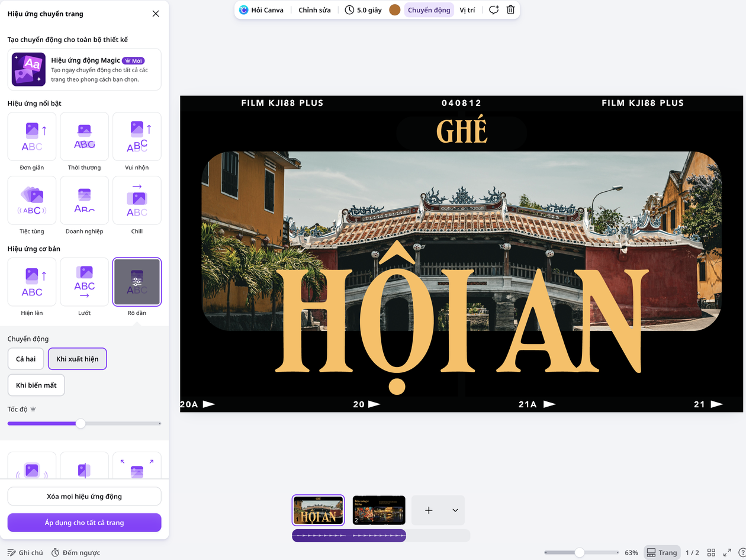746x560 pixels.
Task: Add a comment with the comment icon
Action: [494, 10]
